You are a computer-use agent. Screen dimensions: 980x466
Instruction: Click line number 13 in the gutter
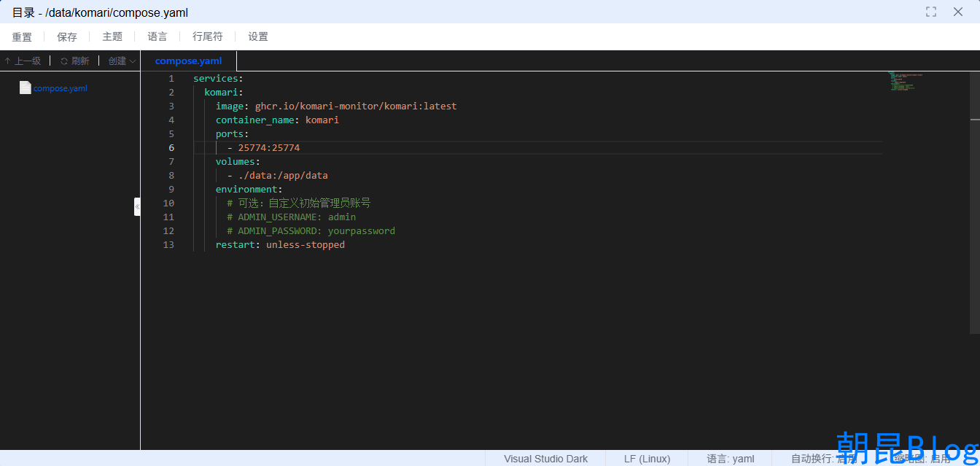169,244
